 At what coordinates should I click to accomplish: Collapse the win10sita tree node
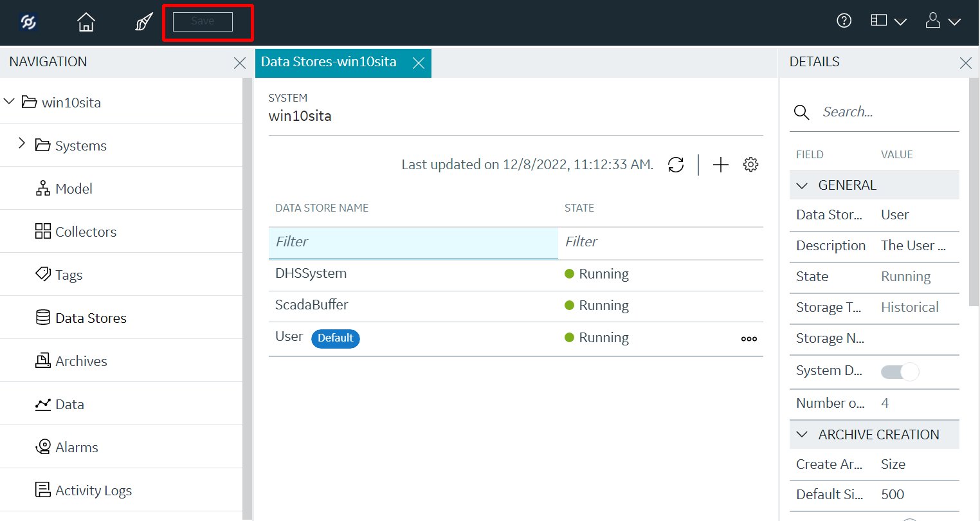(9, 102)
